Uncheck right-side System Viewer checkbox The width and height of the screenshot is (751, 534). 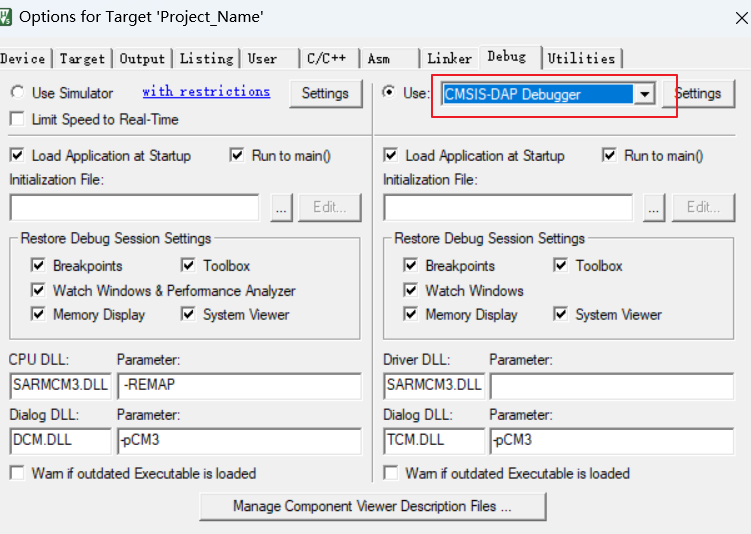(561, 314)
